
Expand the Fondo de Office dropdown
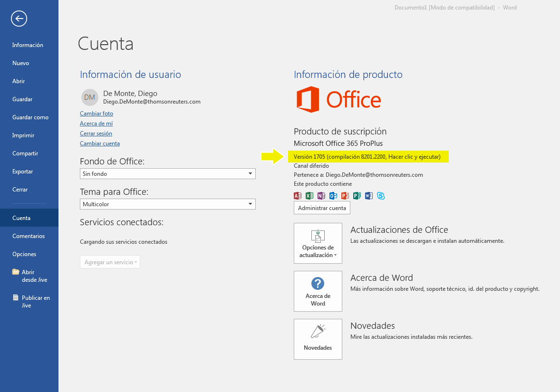coord(167,174)
